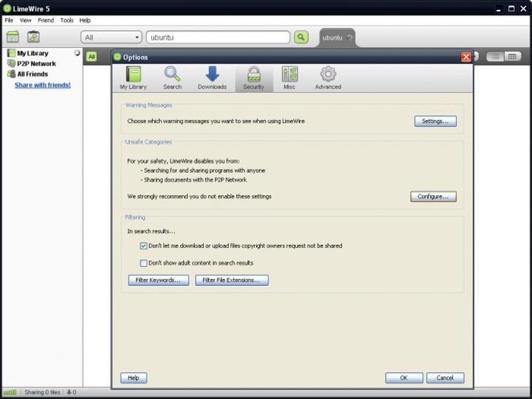Image resolution: width=532 pixels, height=399 pixels.
Task: Switch to the Search options tab
Action: tap(172, 78)
